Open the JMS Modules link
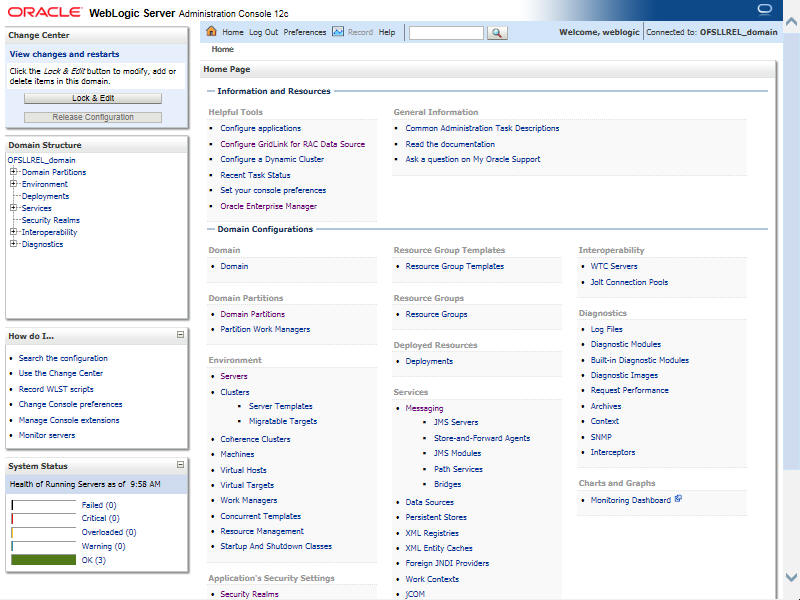 pos(458,453)
